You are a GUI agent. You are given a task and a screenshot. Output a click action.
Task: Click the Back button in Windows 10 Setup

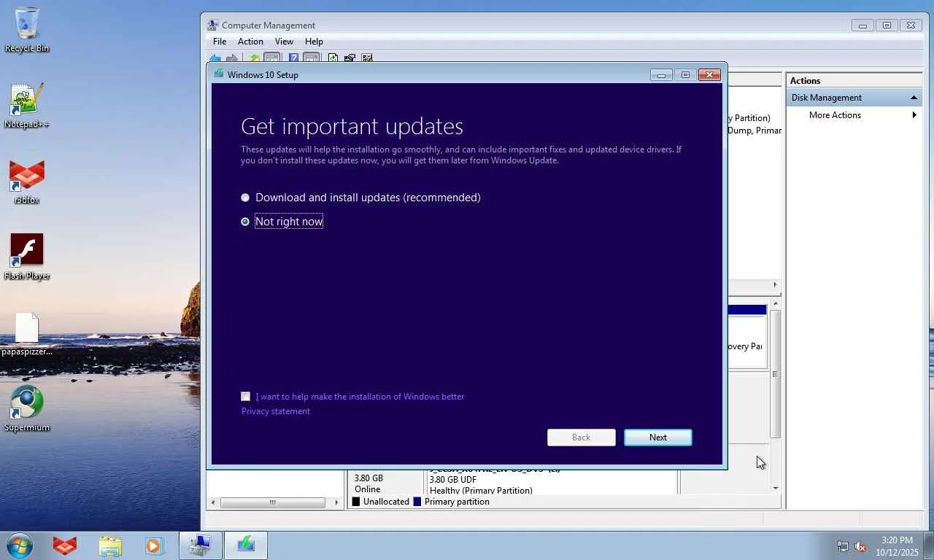point(582,437)
